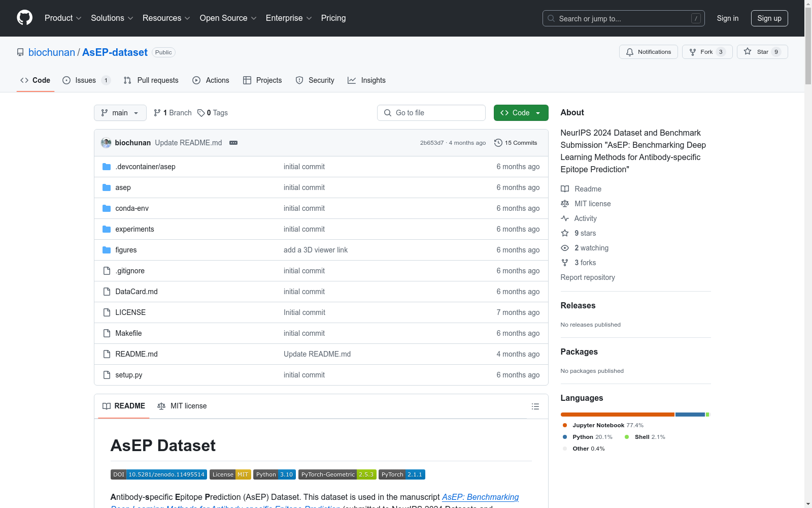Open the README outline icon
812x508 pixels.
coord(535,406)
